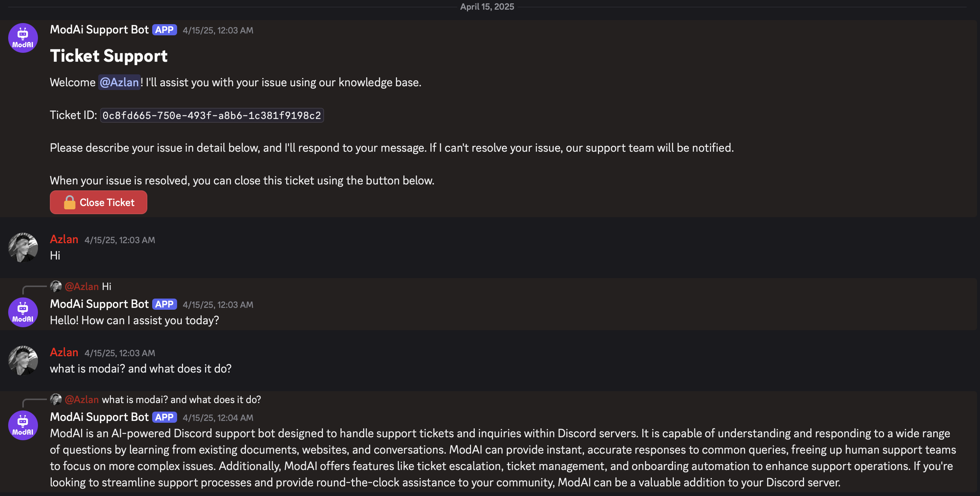The image size is (980, 496).
Task: Select the Ticket ID code block
Action: tap(212, 116)
